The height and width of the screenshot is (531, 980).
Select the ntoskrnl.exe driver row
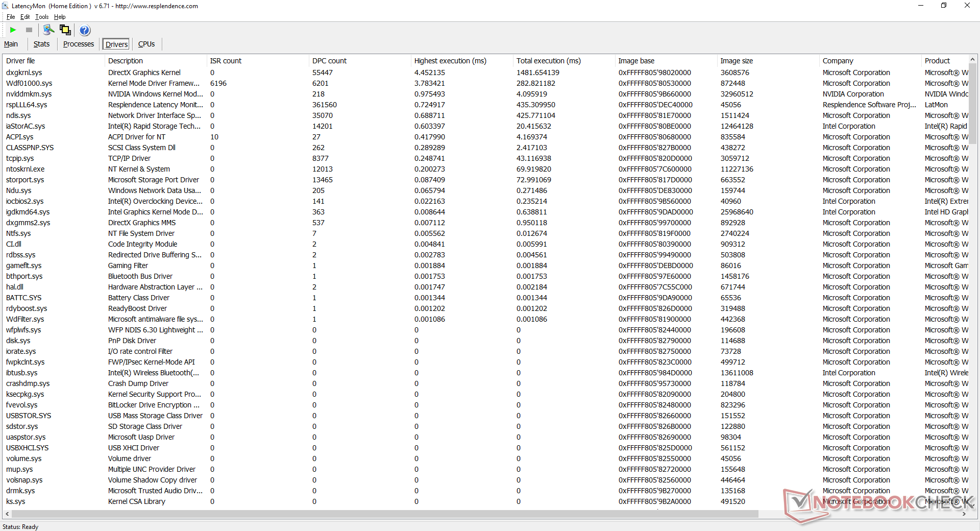(x=485, y=169)
